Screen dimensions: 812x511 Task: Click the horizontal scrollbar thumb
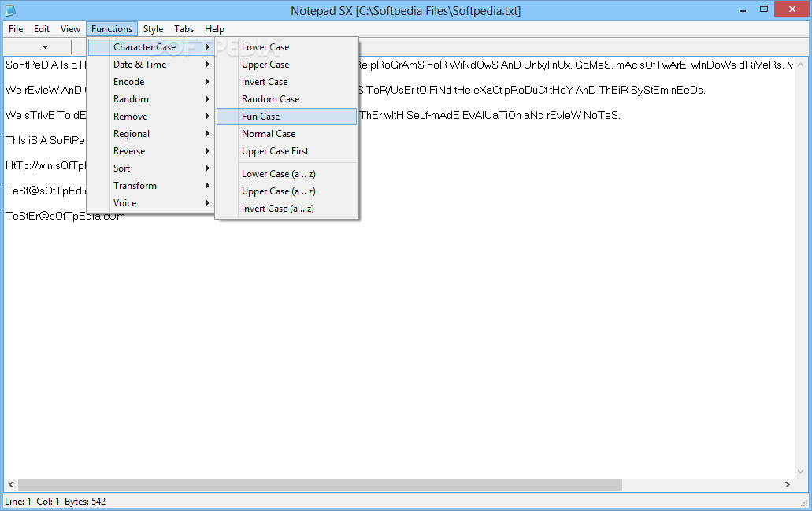pyautogui.click(x=320, y=484)
